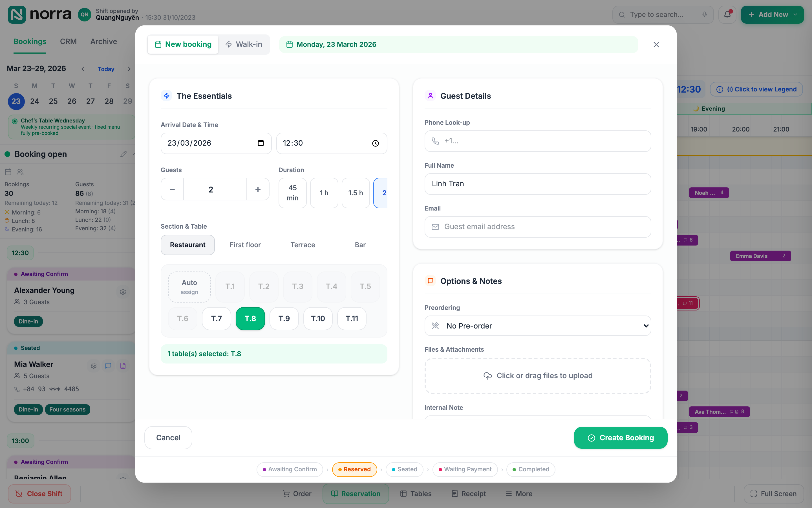The height and width of the screenshot is (508, 812).
Task: Go to next week in calendar
Action: tap(129, 69)
